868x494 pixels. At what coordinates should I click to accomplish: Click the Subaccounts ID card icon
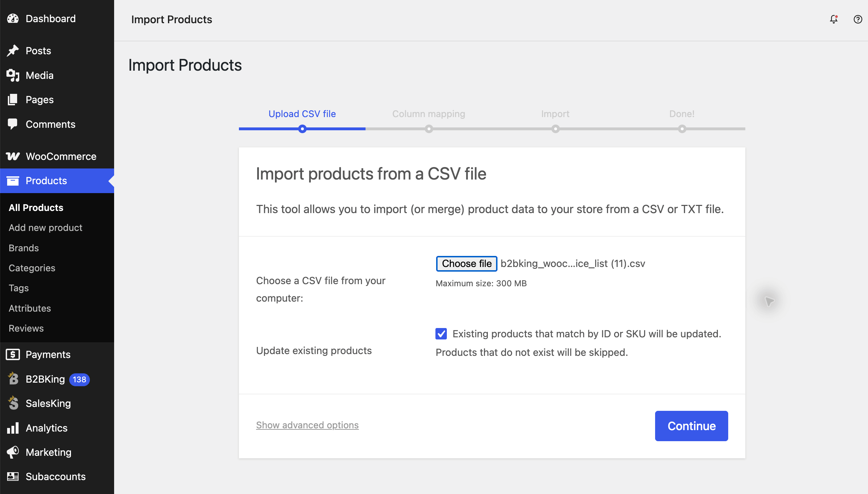tap(13, 477)
